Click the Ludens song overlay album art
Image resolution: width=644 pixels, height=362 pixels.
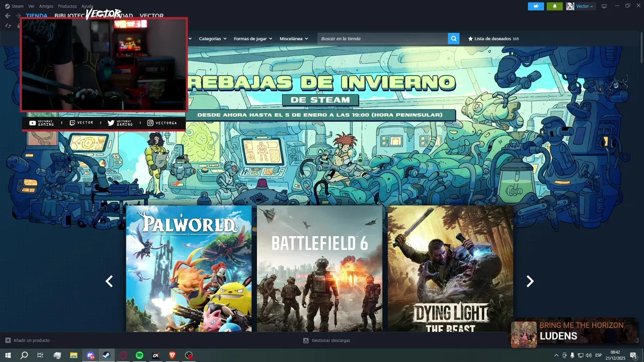coord(524,334)
